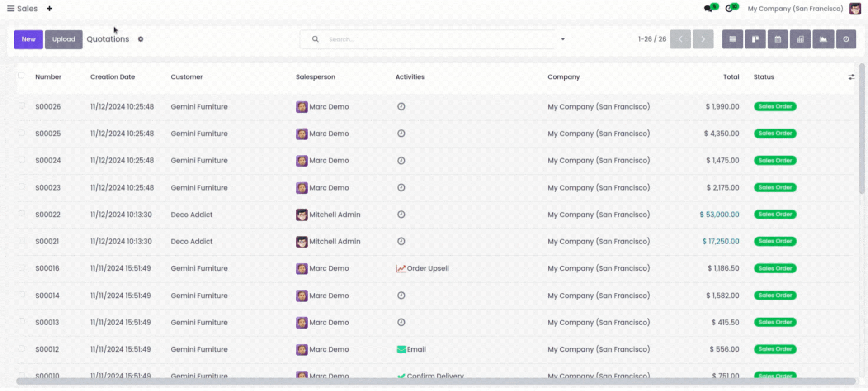Click the vertical scrollbar on the right

(862, 129)
